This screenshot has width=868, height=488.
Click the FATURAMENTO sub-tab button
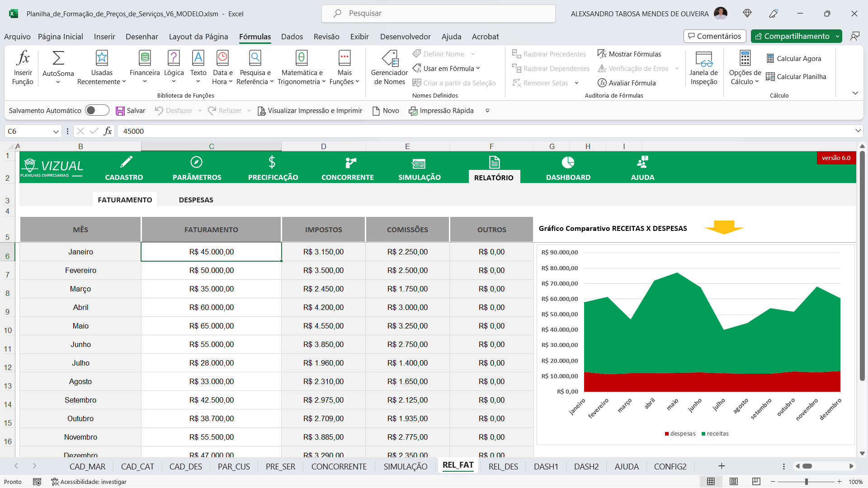[x=125, y=200]
